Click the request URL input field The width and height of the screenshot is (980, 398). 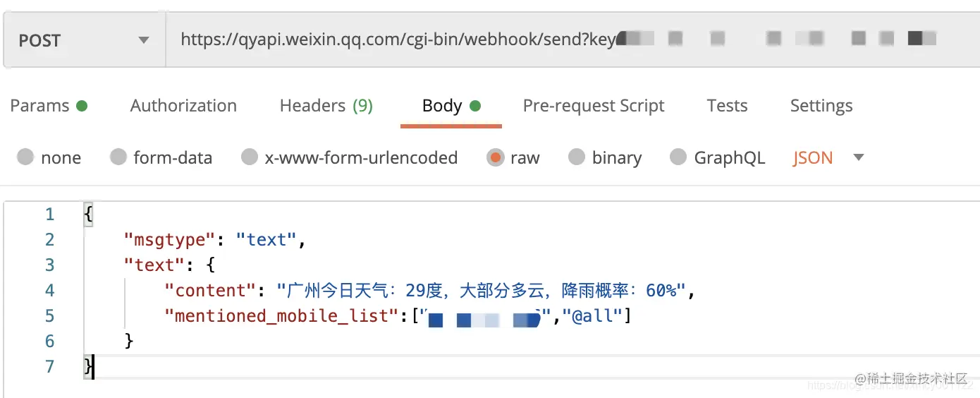point(572,40)
